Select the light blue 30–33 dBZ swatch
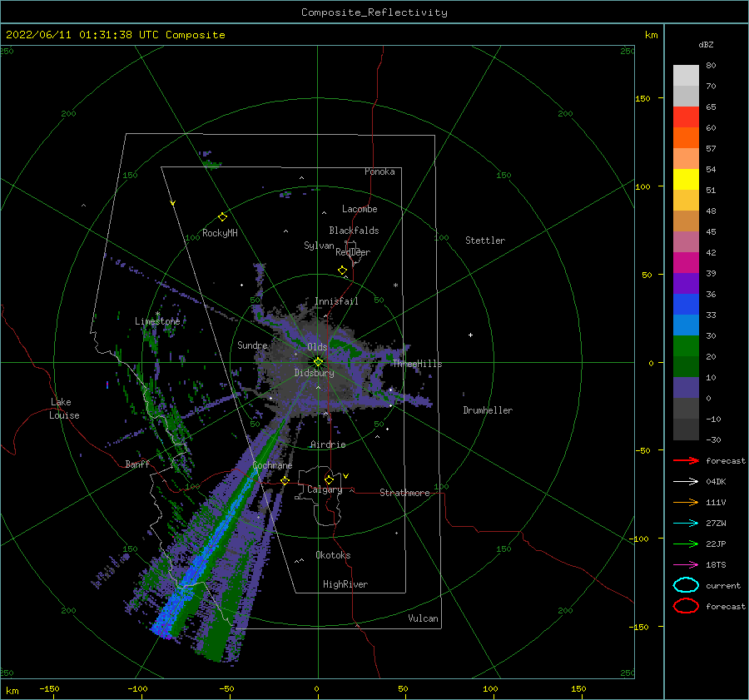Screen dimensions: 749x700 686,325
